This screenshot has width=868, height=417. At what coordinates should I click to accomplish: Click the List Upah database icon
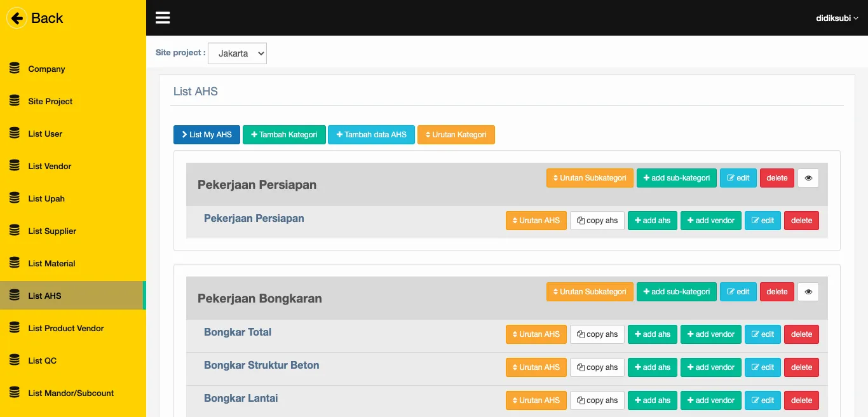[x=15, y=198]
